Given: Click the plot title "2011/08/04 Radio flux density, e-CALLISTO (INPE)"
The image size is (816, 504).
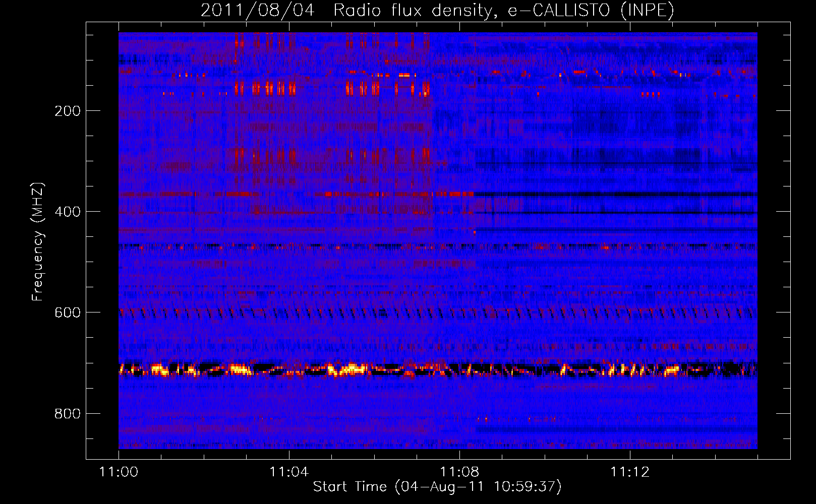Looking at the screenshot, I should pos(437,10).
